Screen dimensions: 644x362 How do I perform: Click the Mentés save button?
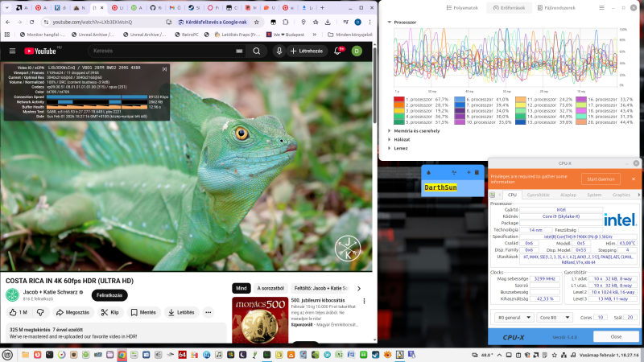(143, 312)
